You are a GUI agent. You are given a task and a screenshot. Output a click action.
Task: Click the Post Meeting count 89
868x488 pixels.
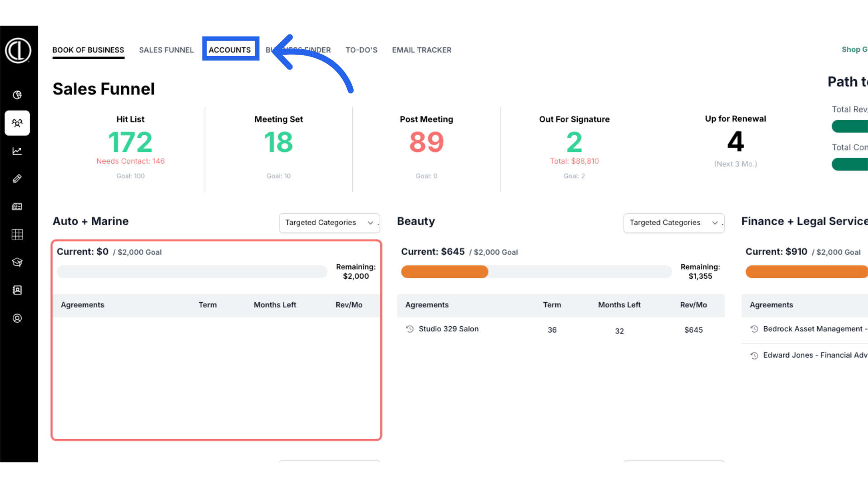coord(426,142)
